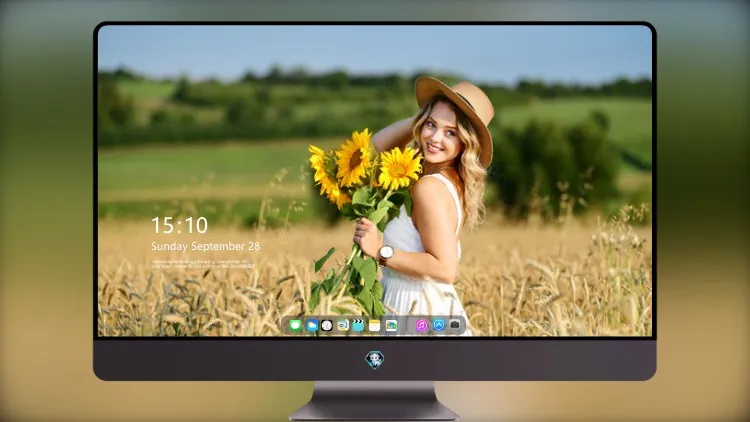The image size is (750, 422).
Task: Click the woman's straw hat on wallpaper
Action: (x=457, y=112)
